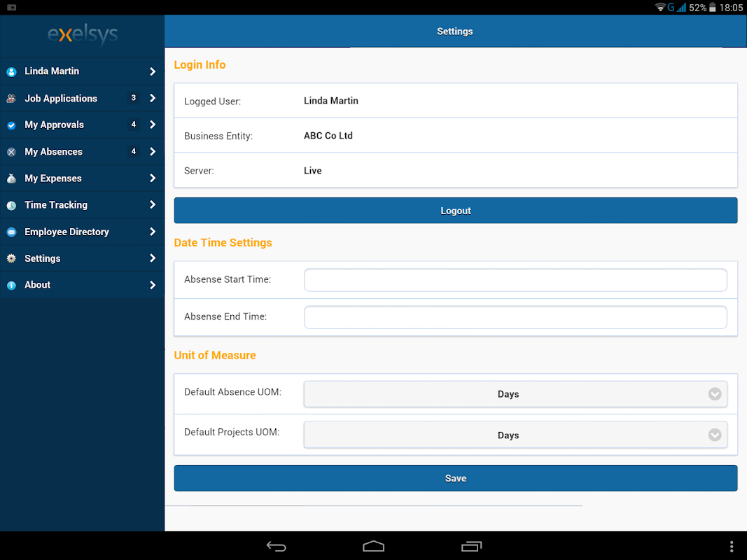Expand Employee Directory chevron arrow
Viewport: 747px width, 560px height.
pyautogui.click(x=153, y=232)
